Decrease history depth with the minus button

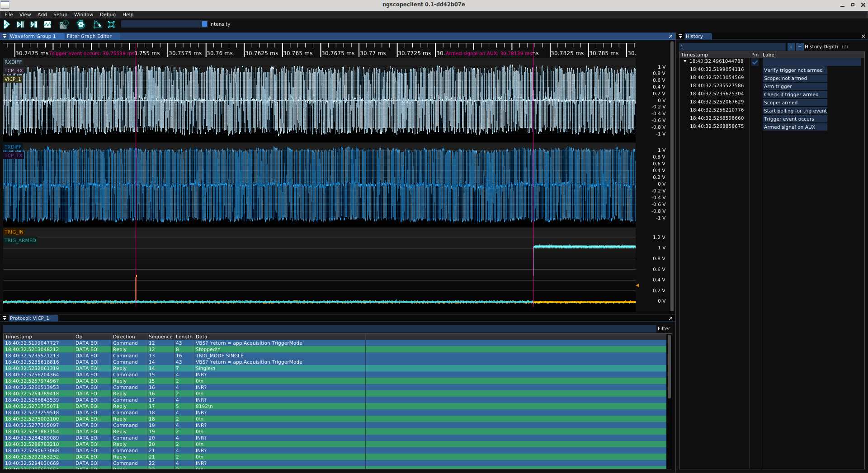[x=791, y=47]
